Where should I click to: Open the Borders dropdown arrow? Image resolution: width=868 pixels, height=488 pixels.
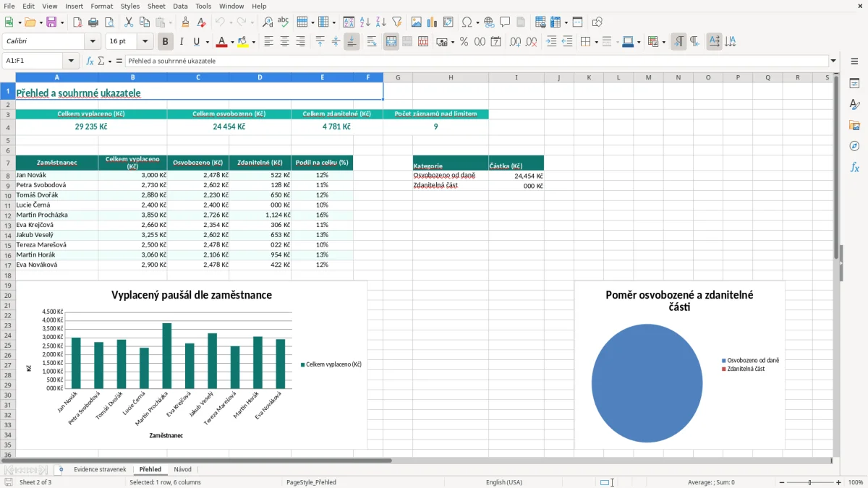click(x=596, y=42)
